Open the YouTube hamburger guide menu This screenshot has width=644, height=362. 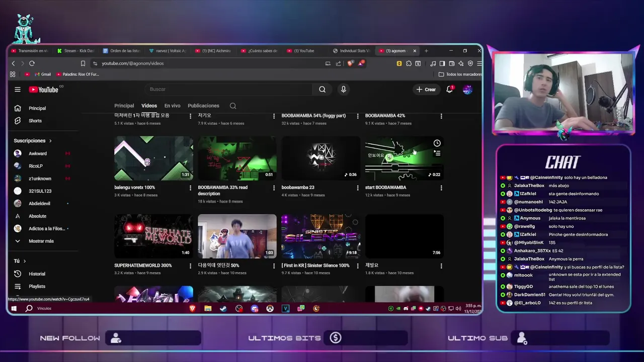click(18, 89)
